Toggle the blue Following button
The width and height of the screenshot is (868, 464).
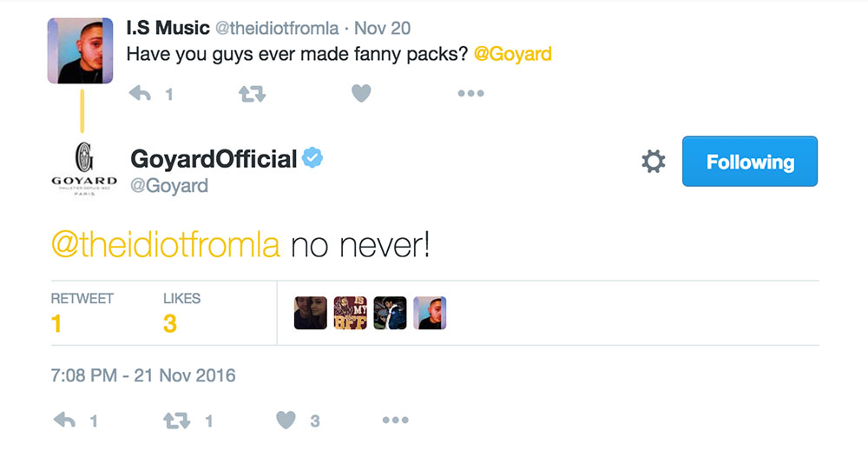tap(749, 162)
